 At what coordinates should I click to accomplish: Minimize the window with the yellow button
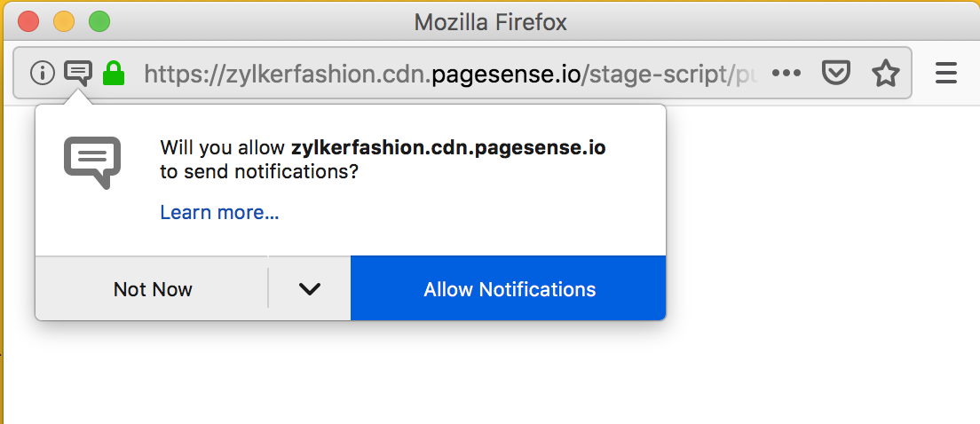point(64,21)
